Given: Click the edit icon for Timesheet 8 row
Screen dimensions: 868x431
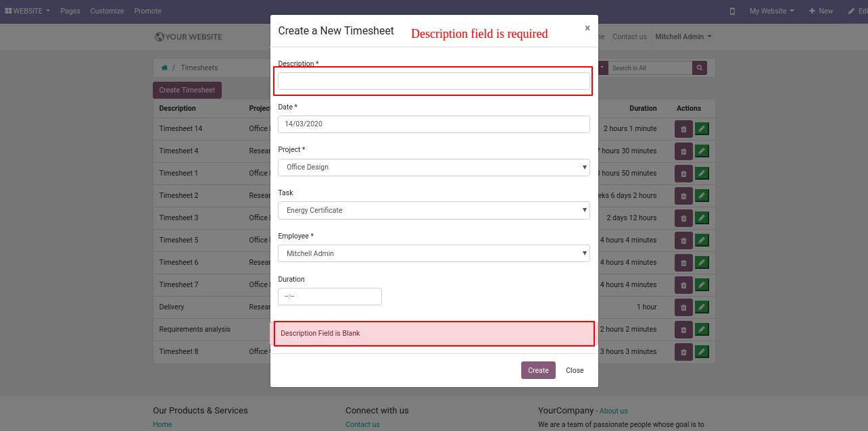Looking at the screenshot, I should (x=702, y=352).
